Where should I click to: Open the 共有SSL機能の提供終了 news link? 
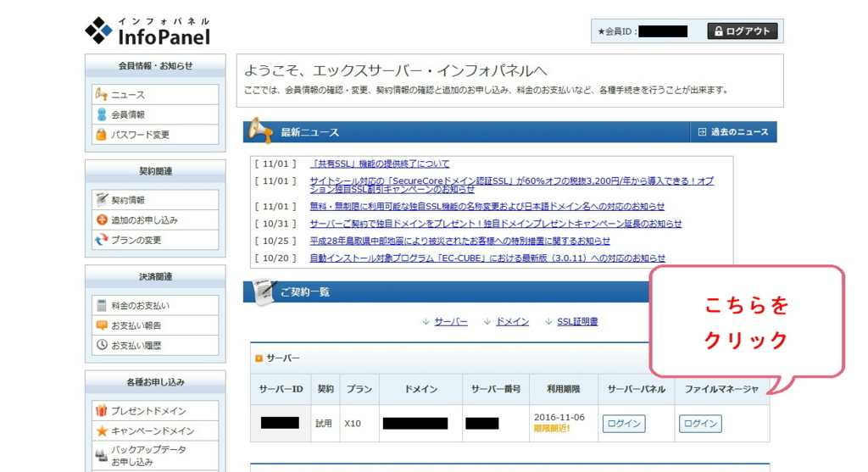380,164
